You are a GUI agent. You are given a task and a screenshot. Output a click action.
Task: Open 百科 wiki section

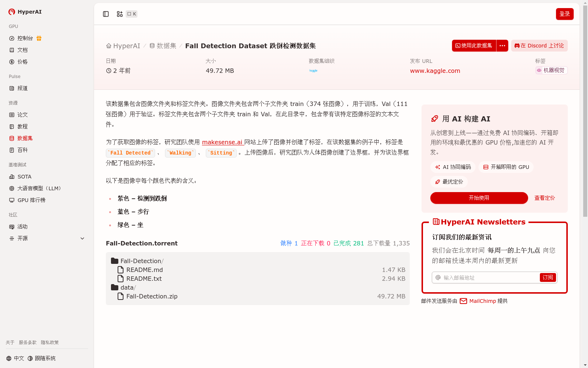tap(18, 150)
